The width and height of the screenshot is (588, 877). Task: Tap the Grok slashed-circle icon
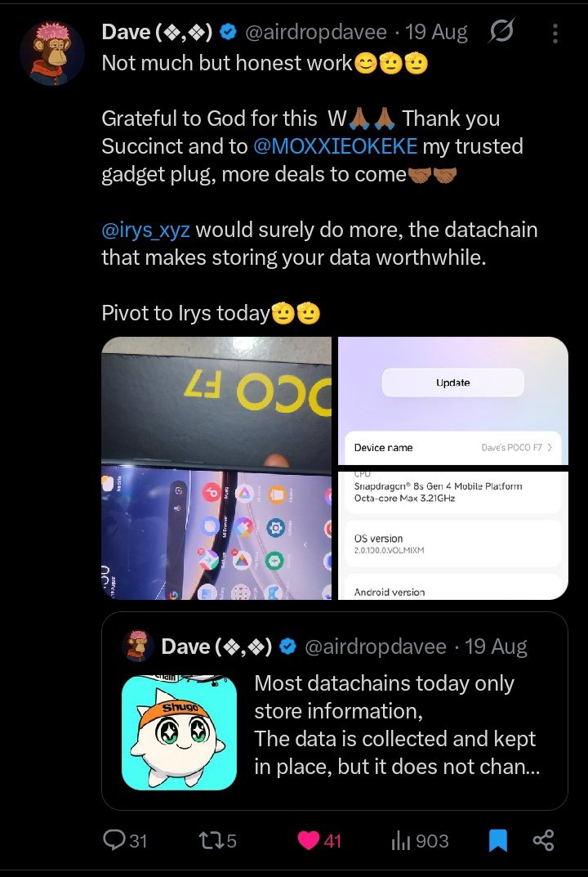pyautogui.click(x=501, y=31)
